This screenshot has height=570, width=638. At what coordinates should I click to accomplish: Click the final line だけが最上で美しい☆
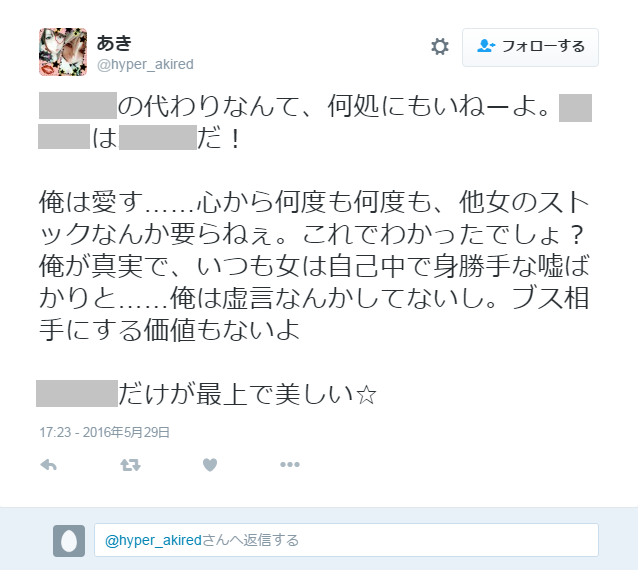click(x=247, y=394)
